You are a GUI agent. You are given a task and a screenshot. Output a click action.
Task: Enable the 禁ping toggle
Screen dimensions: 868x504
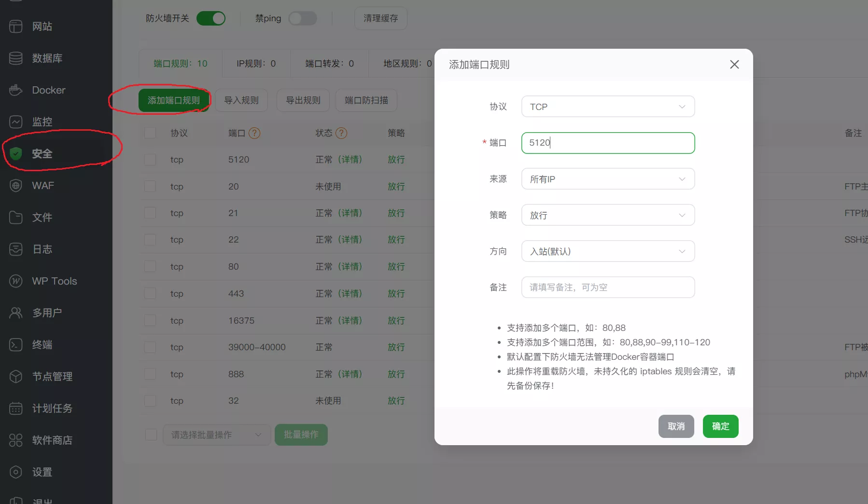(x=303, y=18)
